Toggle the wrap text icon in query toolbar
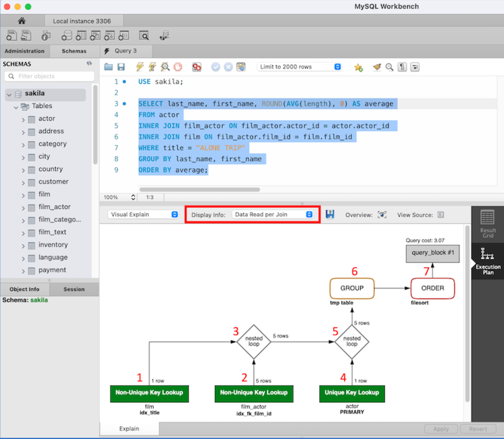Viewport: 504px width, 439px height. pyautogui.click(x=415, y=67)
